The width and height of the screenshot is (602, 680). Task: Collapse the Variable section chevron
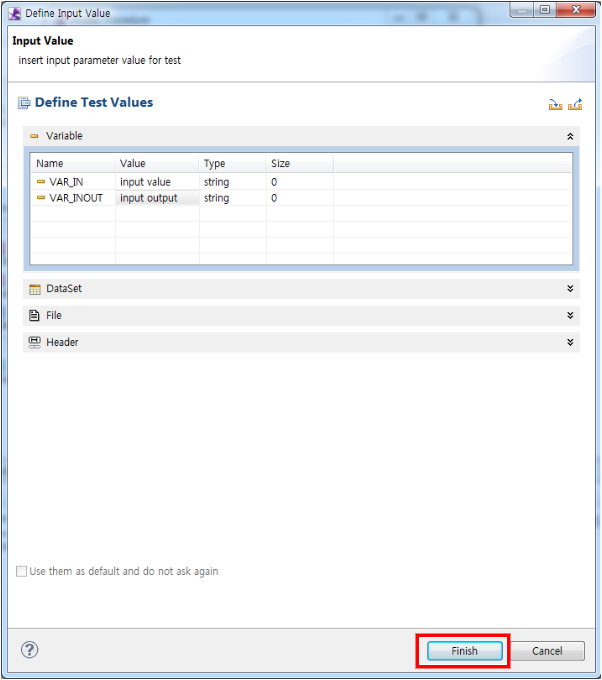570,136
